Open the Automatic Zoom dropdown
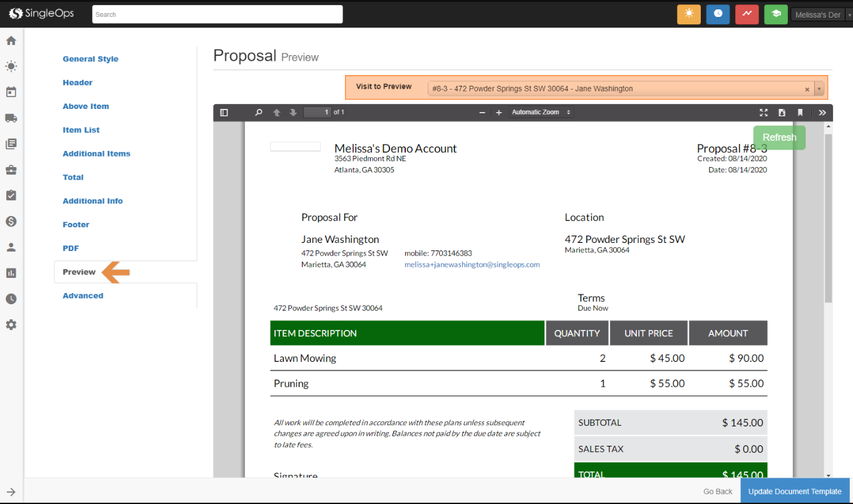The image size is (853, 504). point(541,113)
